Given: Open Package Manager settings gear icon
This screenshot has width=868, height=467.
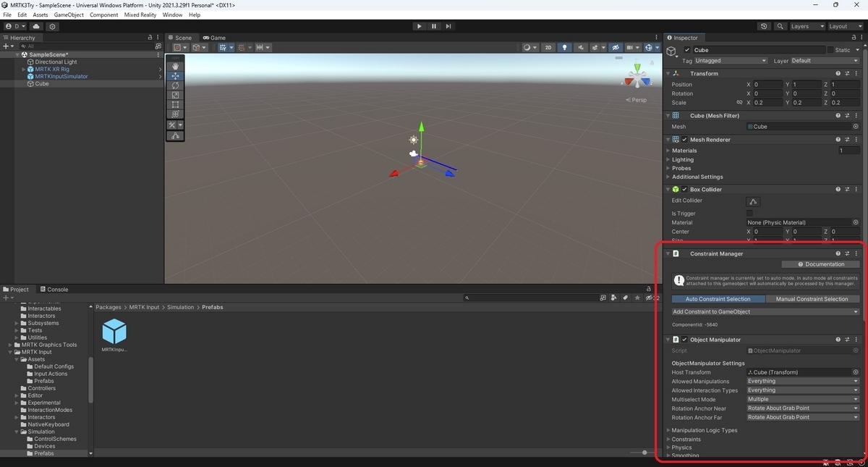Looking at the screenshot, I should [x=53, y=26].
